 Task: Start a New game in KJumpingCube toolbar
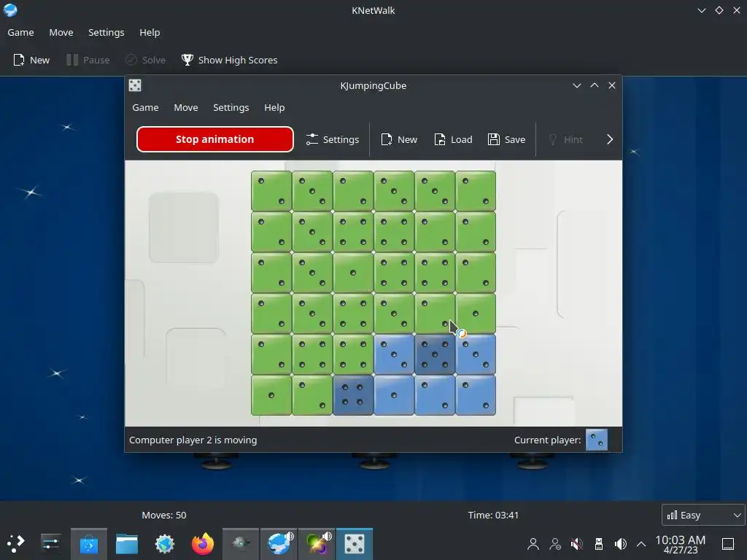(x=399, y=139)
